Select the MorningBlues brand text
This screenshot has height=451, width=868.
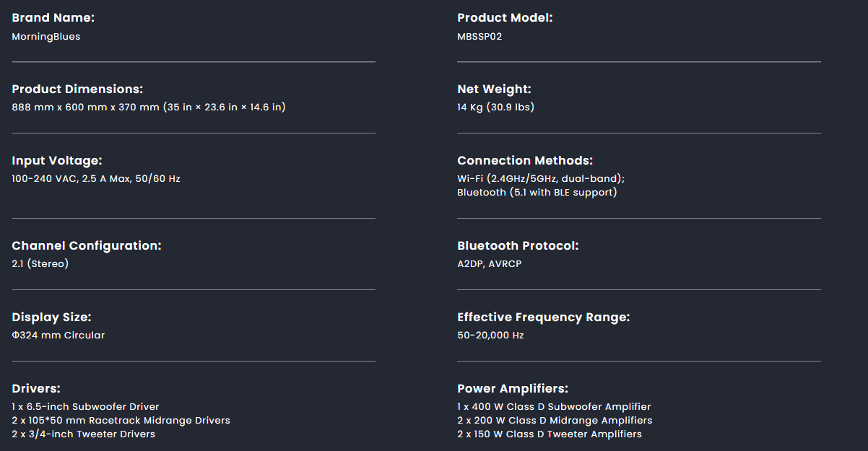(46, 36)
